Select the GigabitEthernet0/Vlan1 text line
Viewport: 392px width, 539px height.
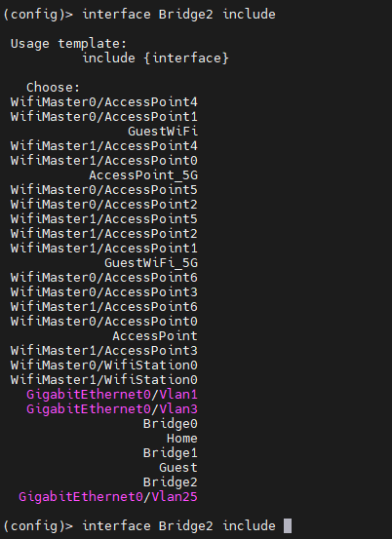click(x=112, y=395)
